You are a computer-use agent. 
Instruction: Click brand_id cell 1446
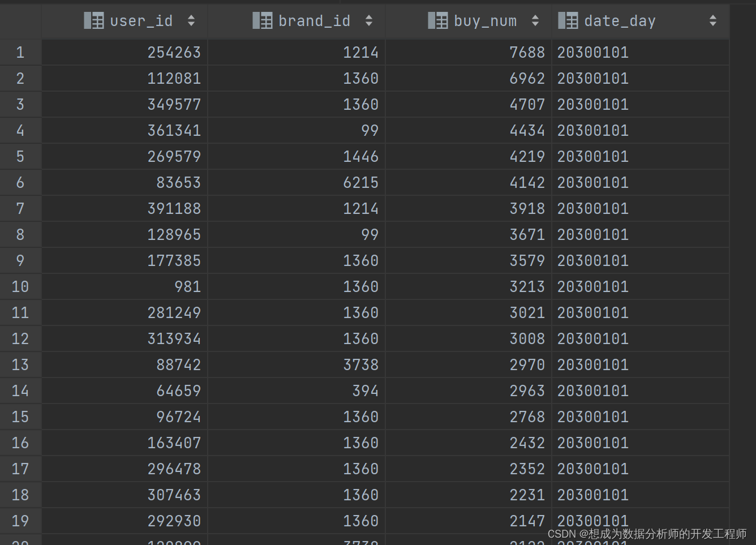297,157
